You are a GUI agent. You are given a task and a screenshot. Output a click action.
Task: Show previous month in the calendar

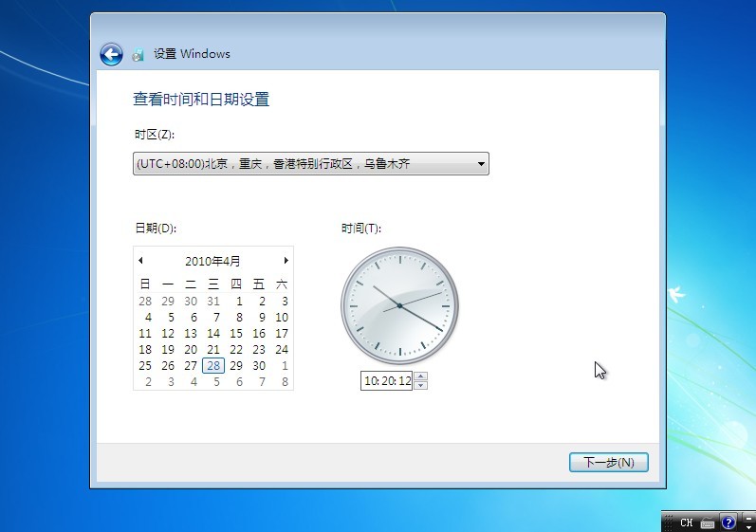140,261
